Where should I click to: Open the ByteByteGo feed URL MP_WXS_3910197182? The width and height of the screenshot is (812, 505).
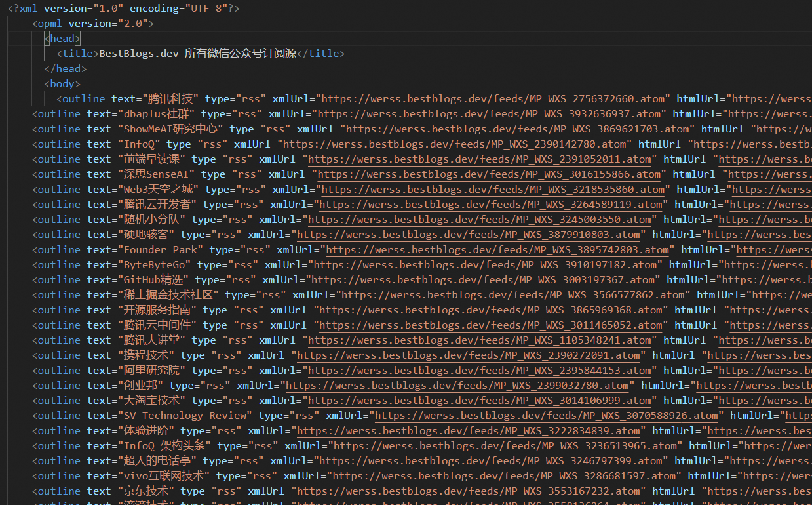tap(485, 265)
